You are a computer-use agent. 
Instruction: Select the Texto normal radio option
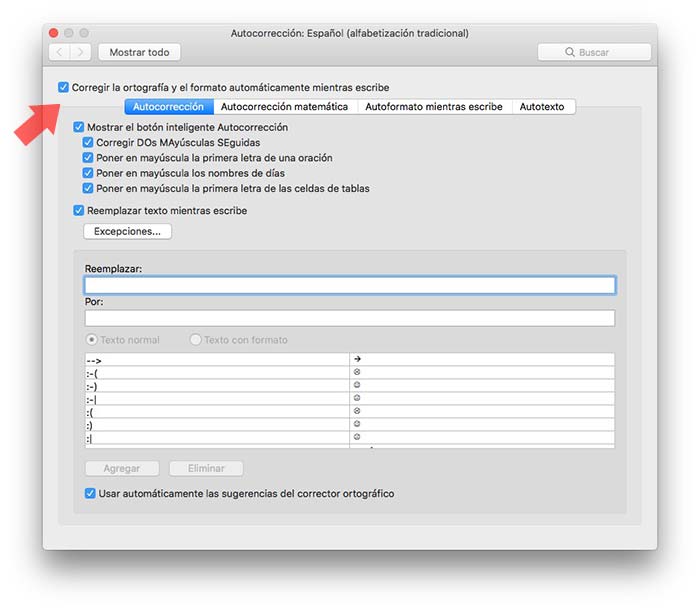(x=93, y=340)
